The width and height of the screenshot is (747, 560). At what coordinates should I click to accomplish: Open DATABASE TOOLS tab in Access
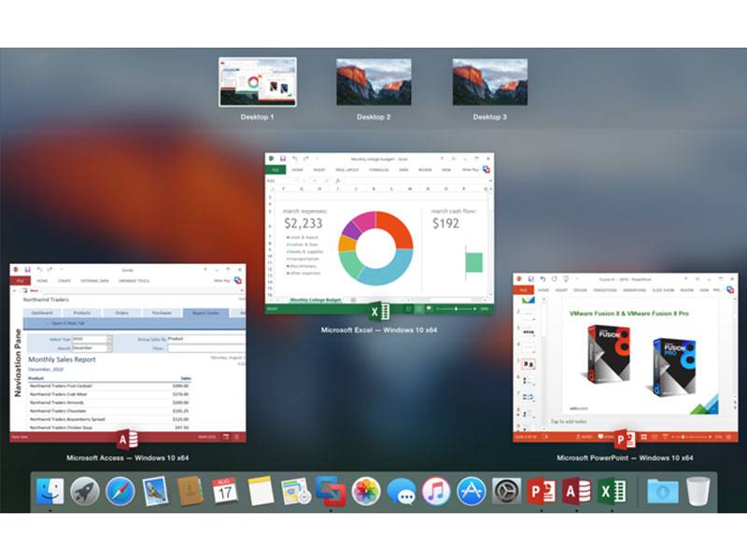pyautogui.click(x=134, y=281)
